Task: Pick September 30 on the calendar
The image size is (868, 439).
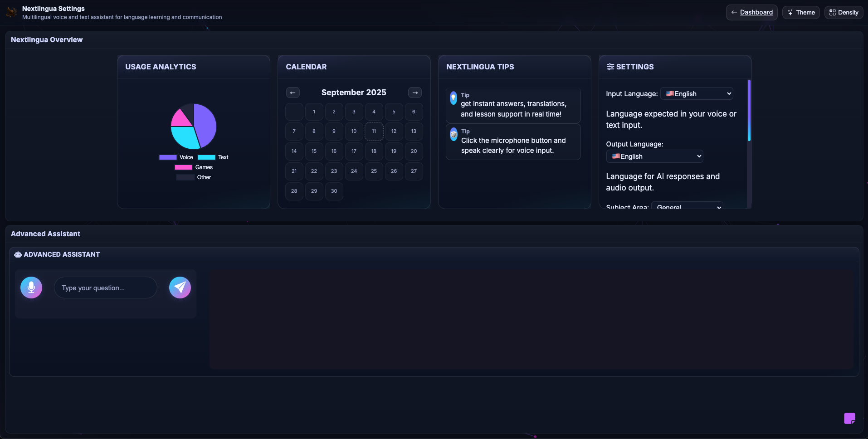Action: click(x=334, y=191)
